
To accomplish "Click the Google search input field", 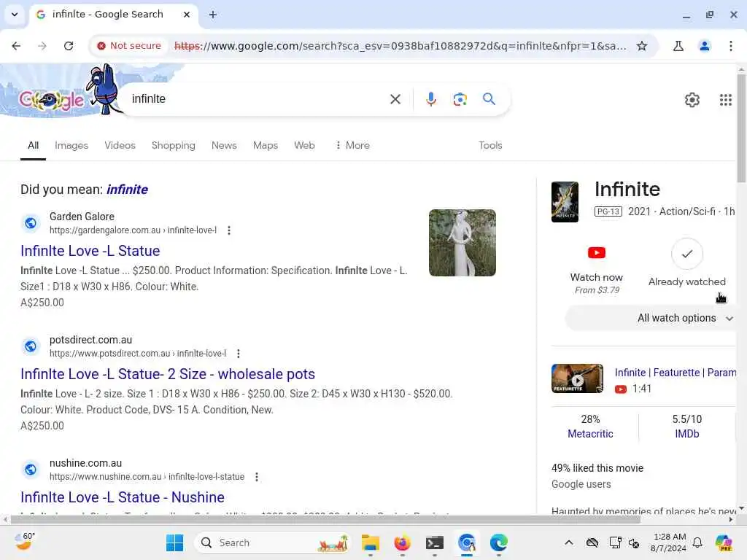I will [258, 99].
